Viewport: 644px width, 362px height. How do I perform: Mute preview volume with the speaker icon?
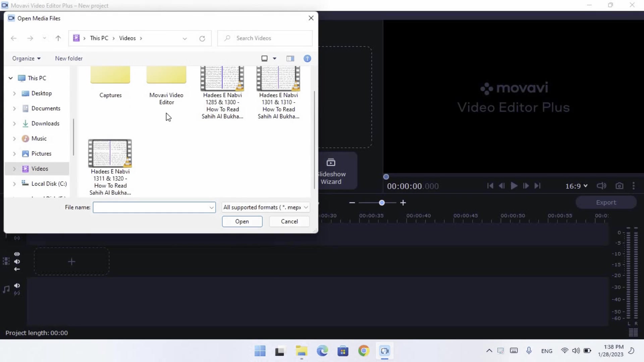(x=601, y=186)
